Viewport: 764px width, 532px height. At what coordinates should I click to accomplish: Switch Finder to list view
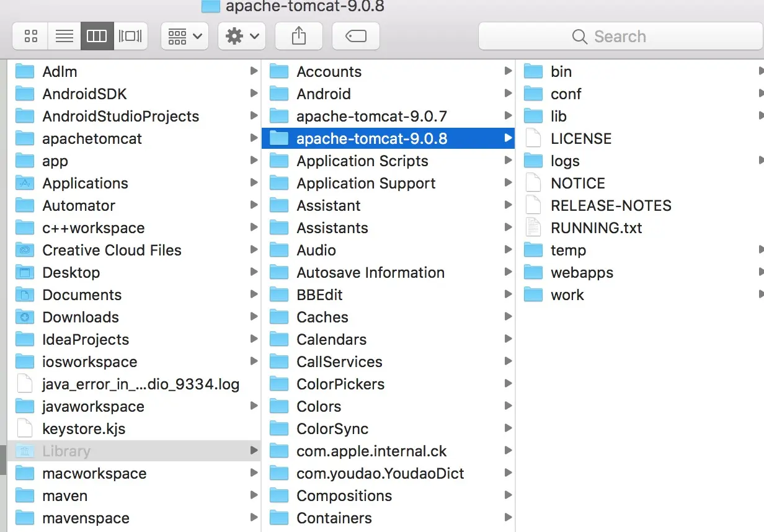(x=64, y=36)
